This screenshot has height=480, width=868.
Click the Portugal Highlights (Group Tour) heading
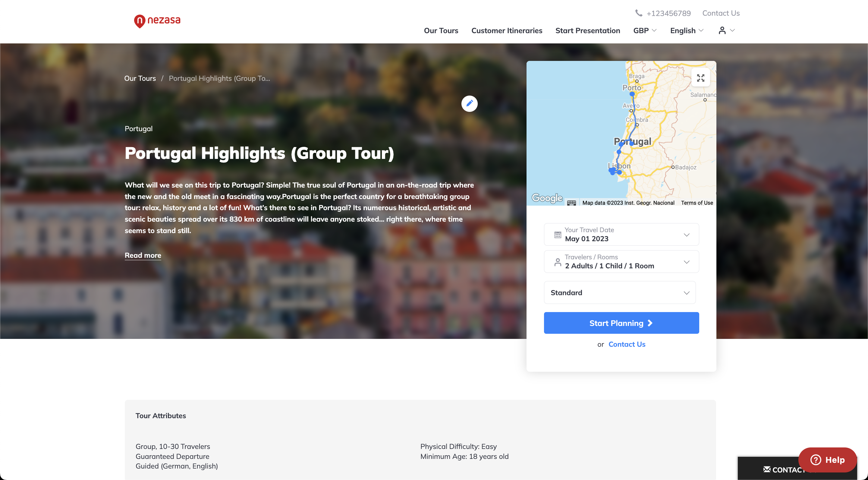[x=259, y=153]
